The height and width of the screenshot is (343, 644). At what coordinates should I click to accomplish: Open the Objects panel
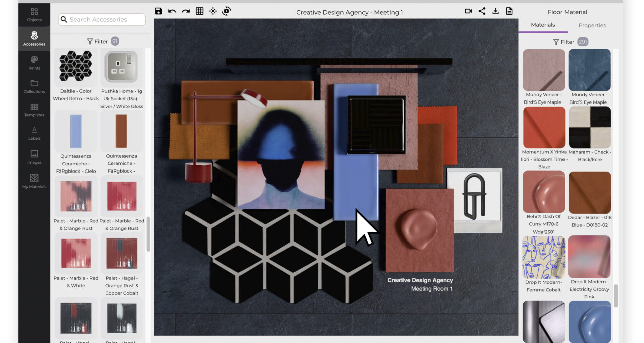pos(34,15)
